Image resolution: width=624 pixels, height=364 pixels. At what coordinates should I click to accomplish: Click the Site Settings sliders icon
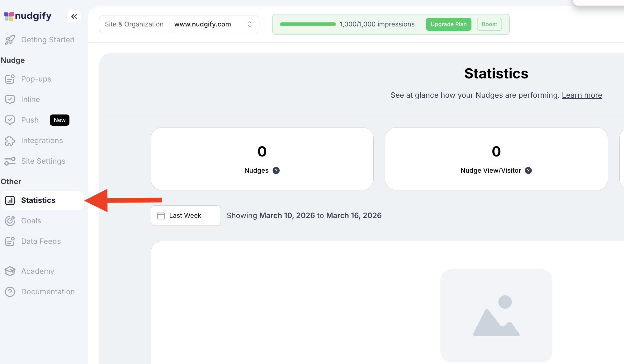[x=10, y=161]
